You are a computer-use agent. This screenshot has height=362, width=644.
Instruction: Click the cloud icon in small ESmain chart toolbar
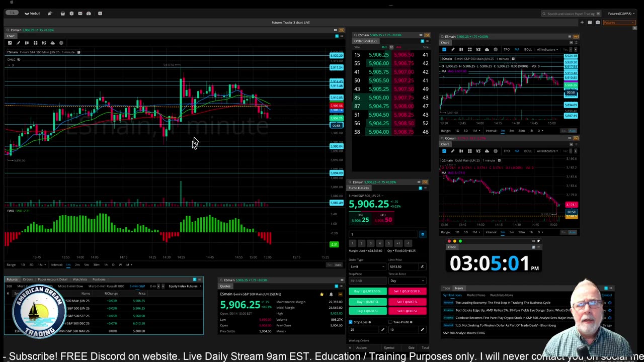487,49
